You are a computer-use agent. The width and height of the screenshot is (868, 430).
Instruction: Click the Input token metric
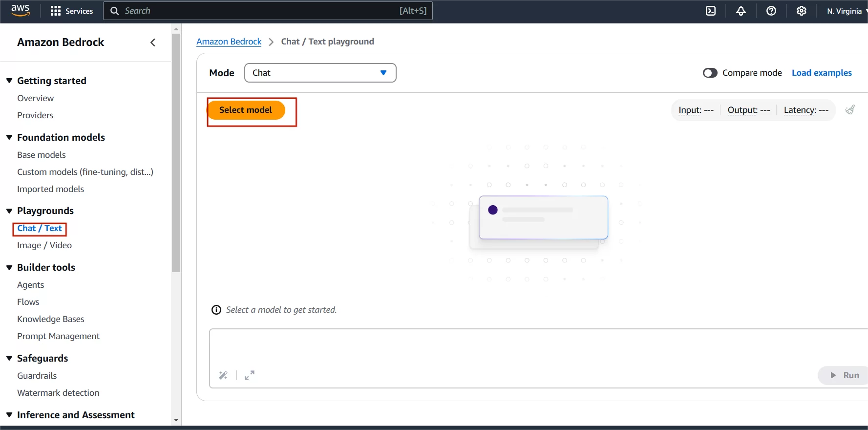coord(696,110)
